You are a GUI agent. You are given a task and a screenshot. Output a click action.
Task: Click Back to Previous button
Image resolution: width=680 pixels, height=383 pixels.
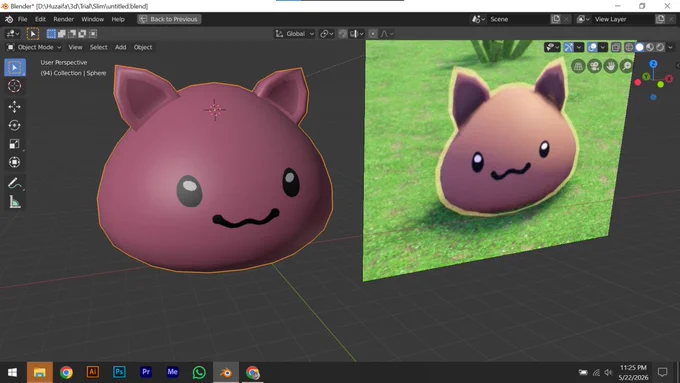pos(169,19)
